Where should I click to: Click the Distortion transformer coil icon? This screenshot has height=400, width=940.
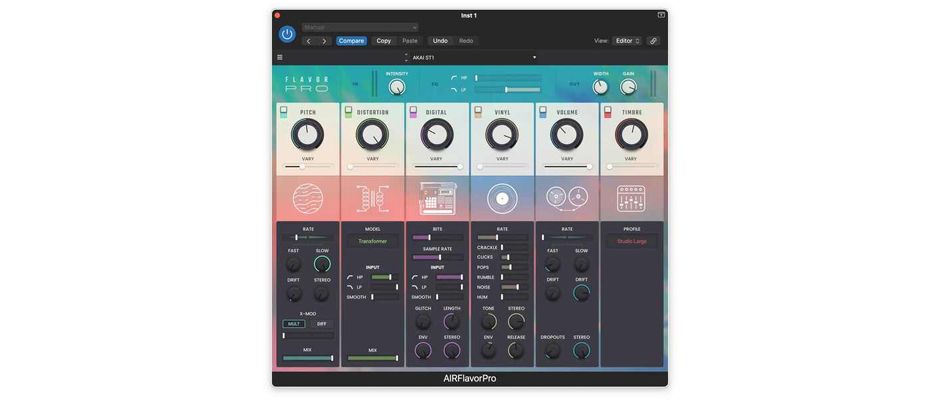pyautogui.click(x=372, y=199)
